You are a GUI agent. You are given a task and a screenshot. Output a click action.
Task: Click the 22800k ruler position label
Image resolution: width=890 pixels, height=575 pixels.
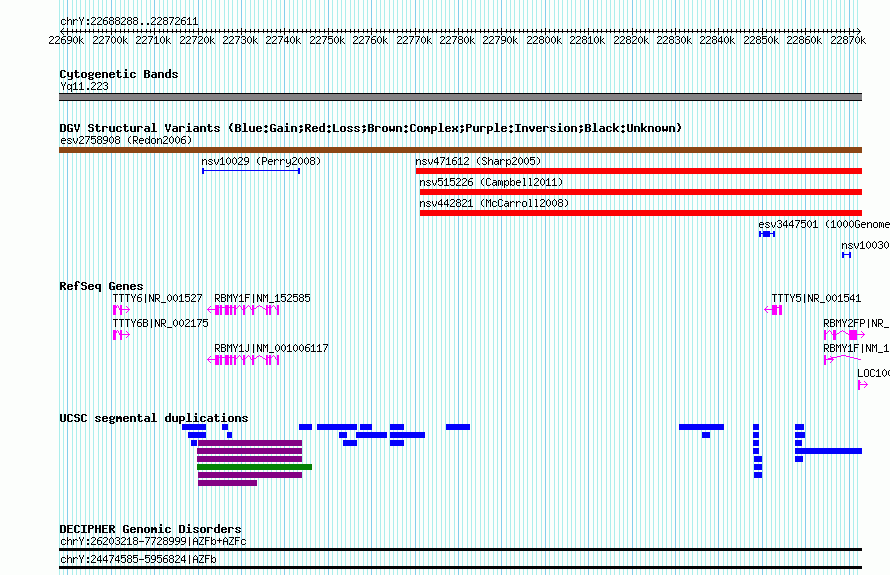tap(544, 40)
